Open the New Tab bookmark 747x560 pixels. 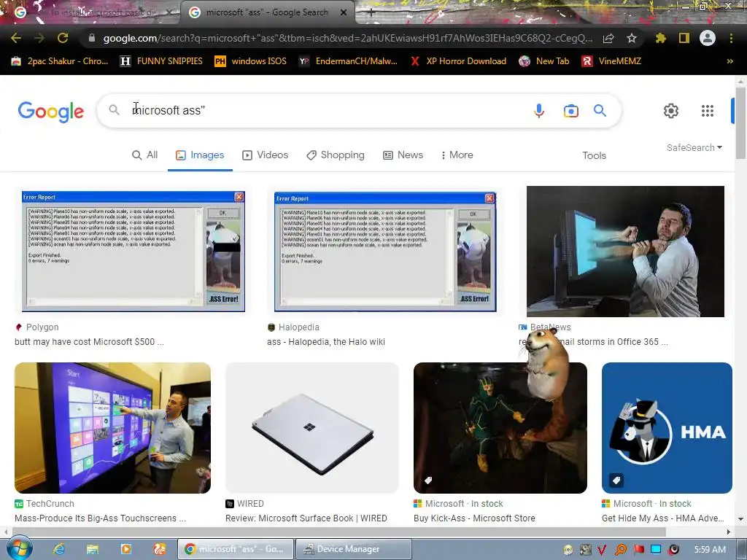[x=544, y=61]
